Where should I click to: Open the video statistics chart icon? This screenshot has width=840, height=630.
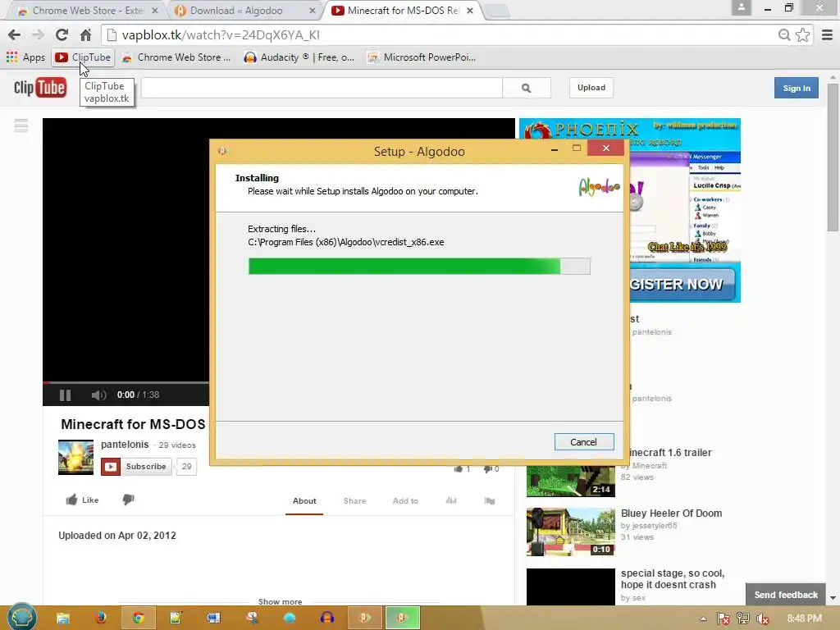tap(451, 500)
